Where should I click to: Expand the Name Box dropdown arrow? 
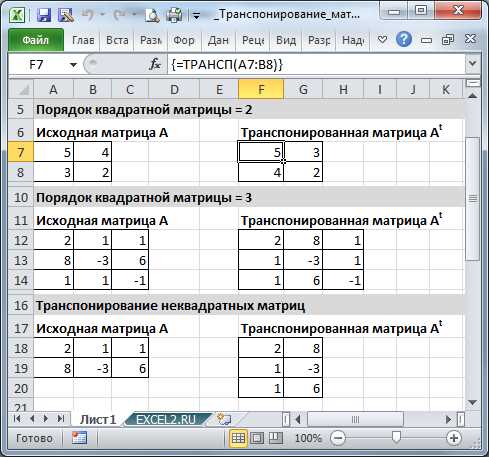point(73,64)
